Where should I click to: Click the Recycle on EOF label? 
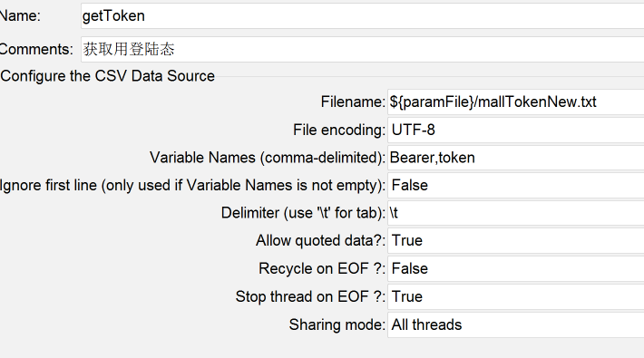322,268
